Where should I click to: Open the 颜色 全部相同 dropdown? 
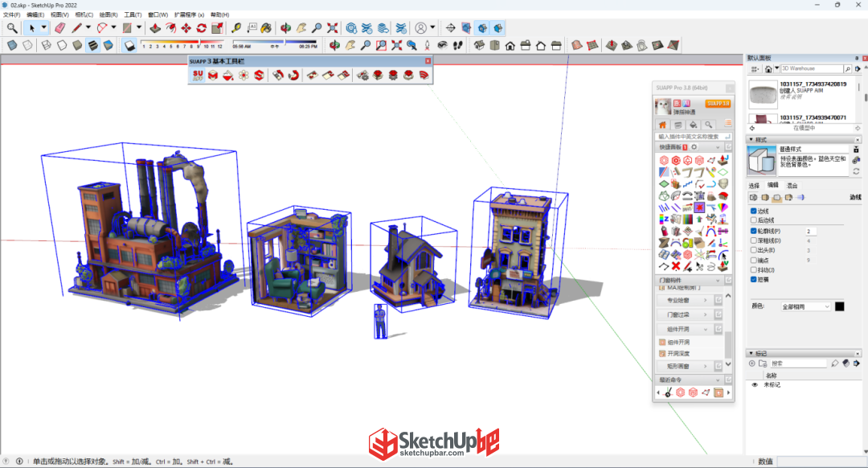pos(805,306)
